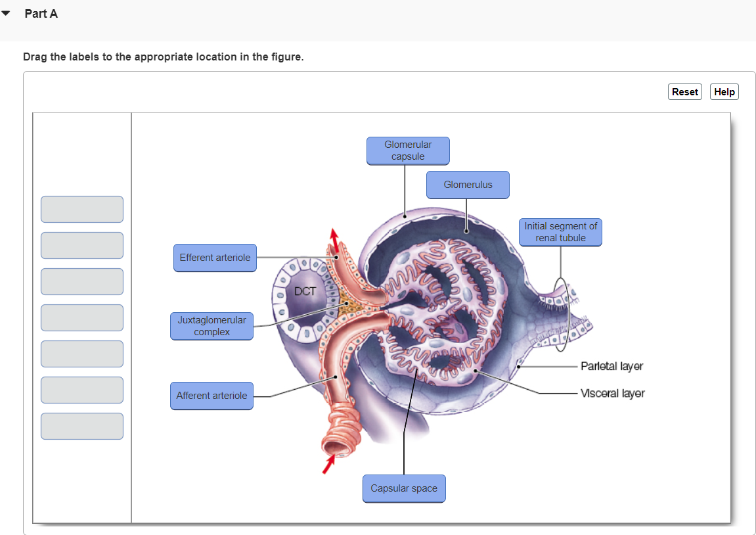Select the Efferent arteriole label
The width and height of the screenshot is (756, 535).
(x=215, y=258)
